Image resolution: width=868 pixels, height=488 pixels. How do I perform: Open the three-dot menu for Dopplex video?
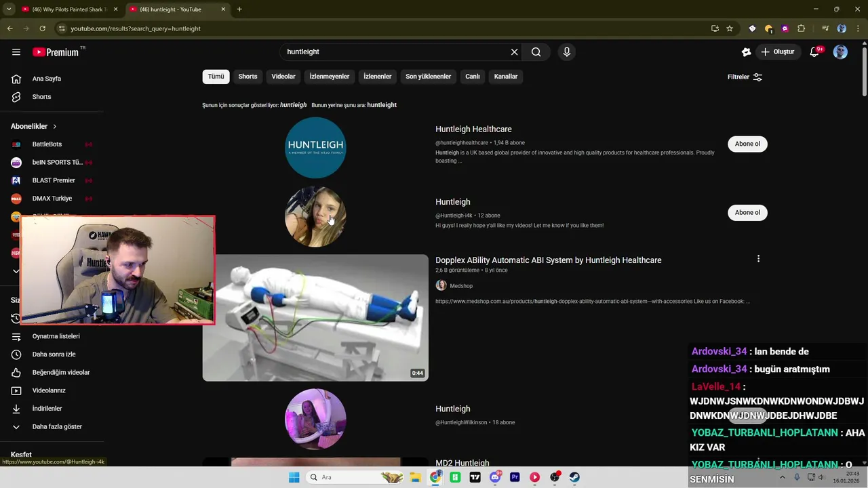(x=758, y=259)
